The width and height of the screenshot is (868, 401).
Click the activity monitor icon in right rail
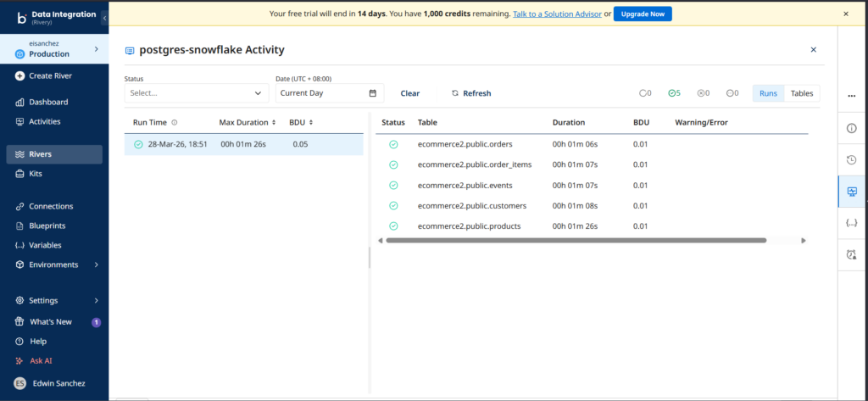852,192
